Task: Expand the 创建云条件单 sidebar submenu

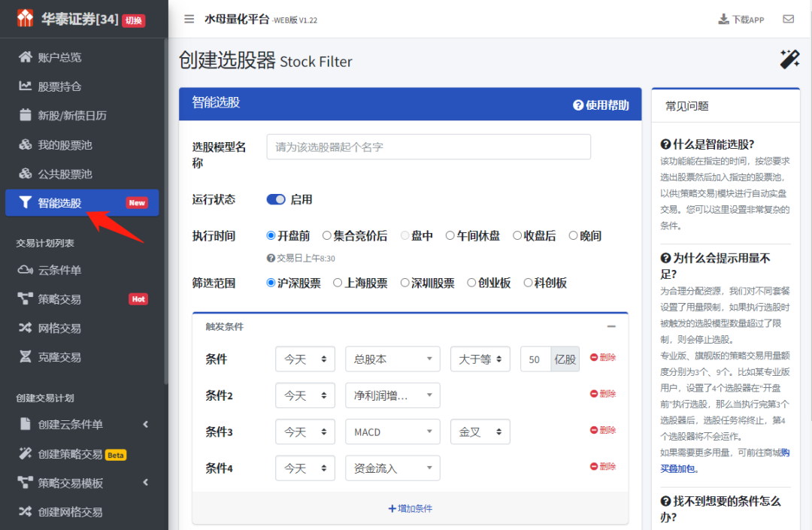Action: [x=145, y=425]
